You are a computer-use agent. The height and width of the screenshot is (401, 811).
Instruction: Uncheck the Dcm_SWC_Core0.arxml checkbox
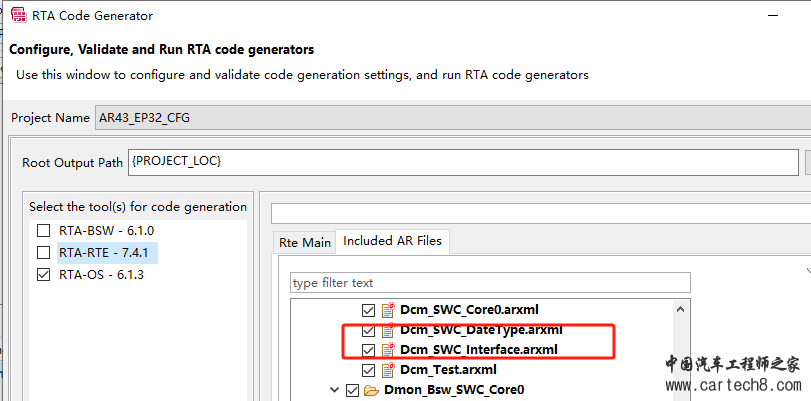[368, 310]
